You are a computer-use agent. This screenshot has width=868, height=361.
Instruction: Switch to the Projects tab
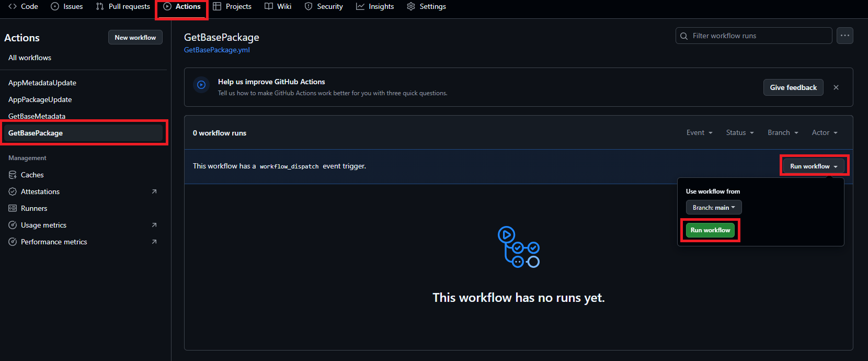pyautogui.click(x=232, y=6)
